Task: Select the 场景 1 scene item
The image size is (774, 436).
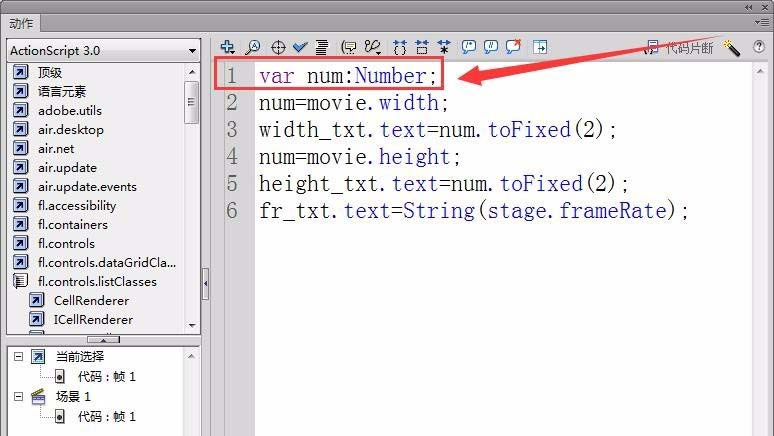Action: click(x=73, y=396)
